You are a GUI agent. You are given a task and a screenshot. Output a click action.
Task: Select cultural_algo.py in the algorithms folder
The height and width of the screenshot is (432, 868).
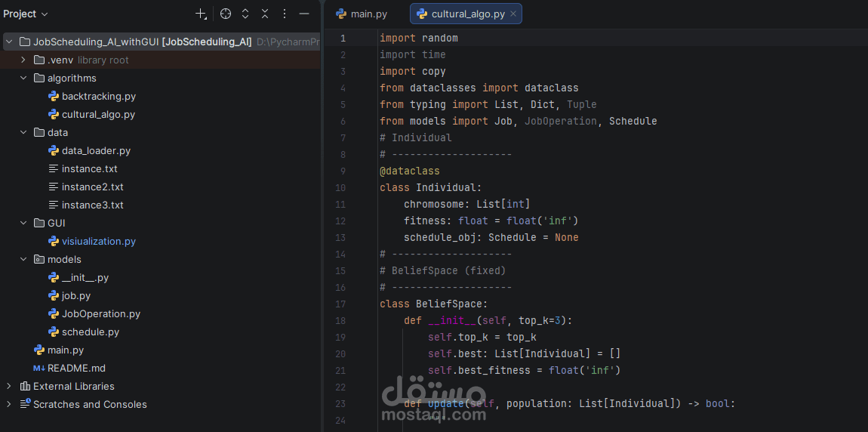pyautogui.click(x=99, y=115)
